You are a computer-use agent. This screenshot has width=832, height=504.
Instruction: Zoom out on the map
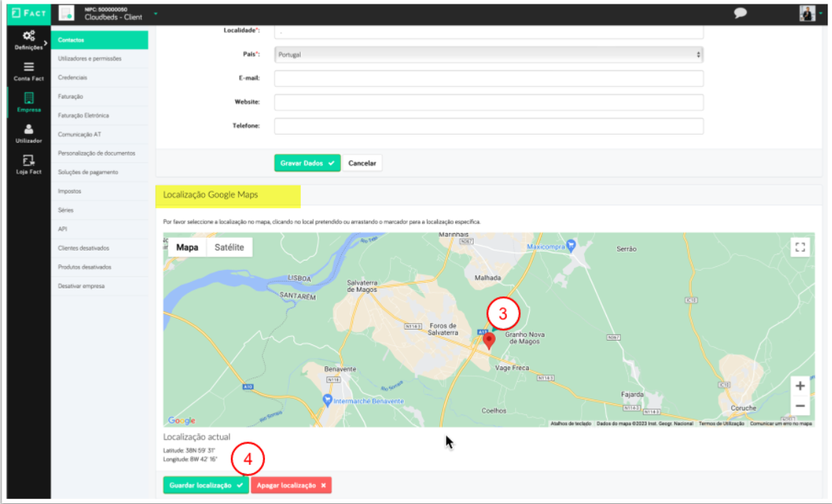[800, 406]
